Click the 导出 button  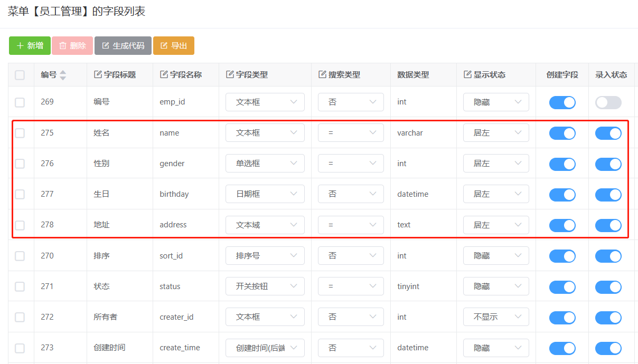tap(174, 46)
